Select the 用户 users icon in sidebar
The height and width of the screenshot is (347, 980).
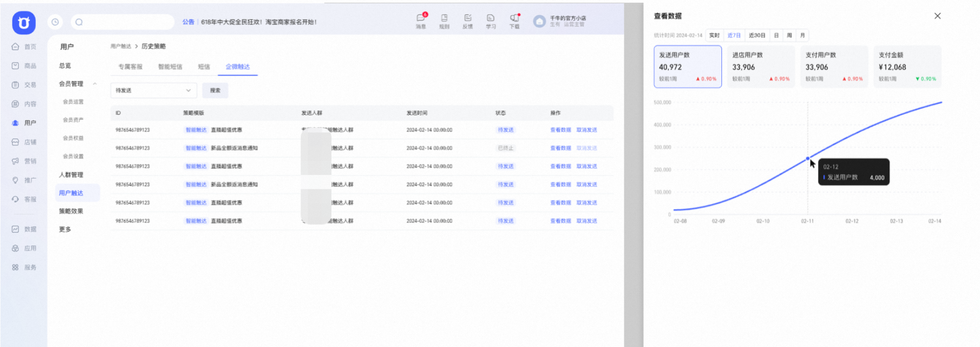[x=16, y=123]
